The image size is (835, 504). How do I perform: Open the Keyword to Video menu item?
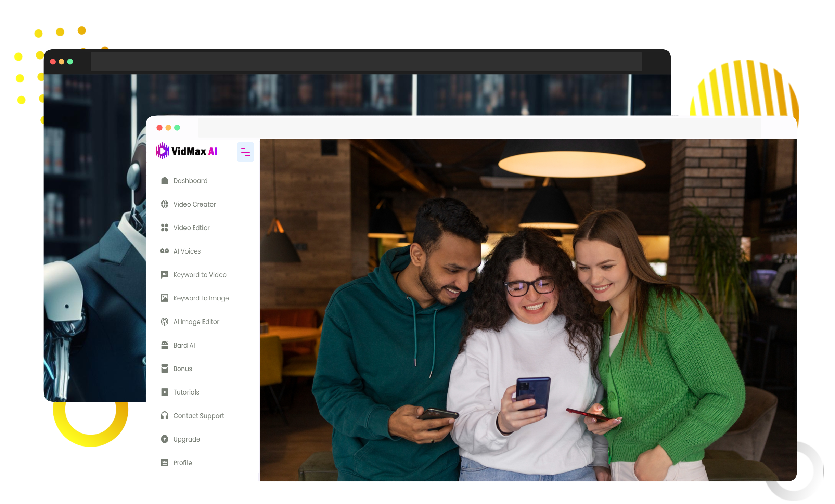pyautogui.click(x=200, y=275)
